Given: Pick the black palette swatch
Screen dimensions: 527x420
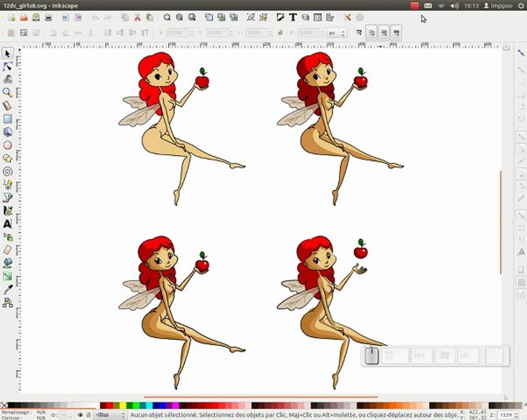Looking at the screenshot, I should click(11, 405).
